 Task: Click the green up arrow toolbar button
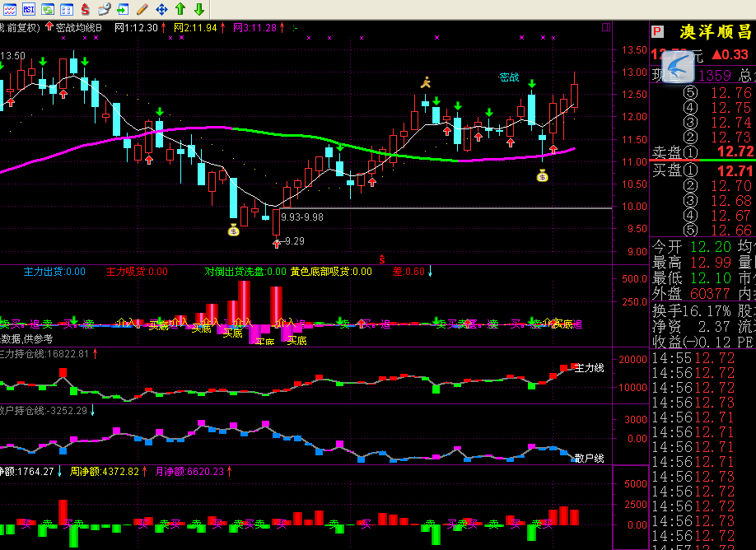click(180, 9)
